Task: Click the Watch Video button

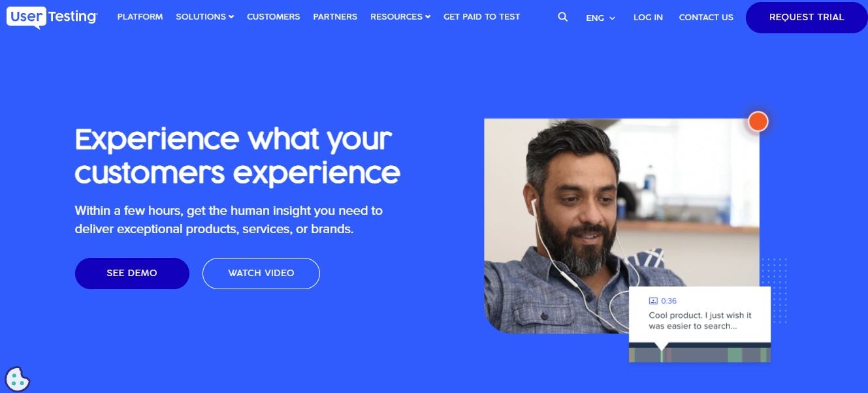Action: 261,274
